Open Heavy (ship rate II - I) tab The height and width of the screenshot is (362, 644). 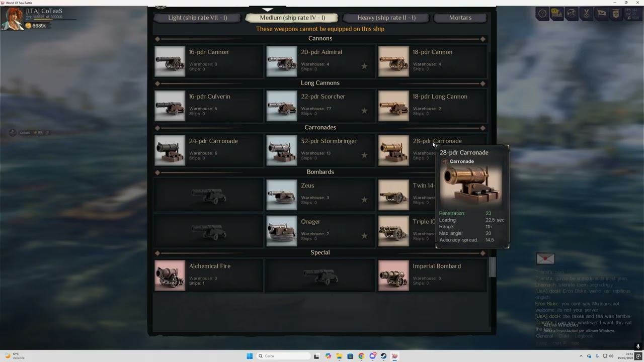click(386, 18)
